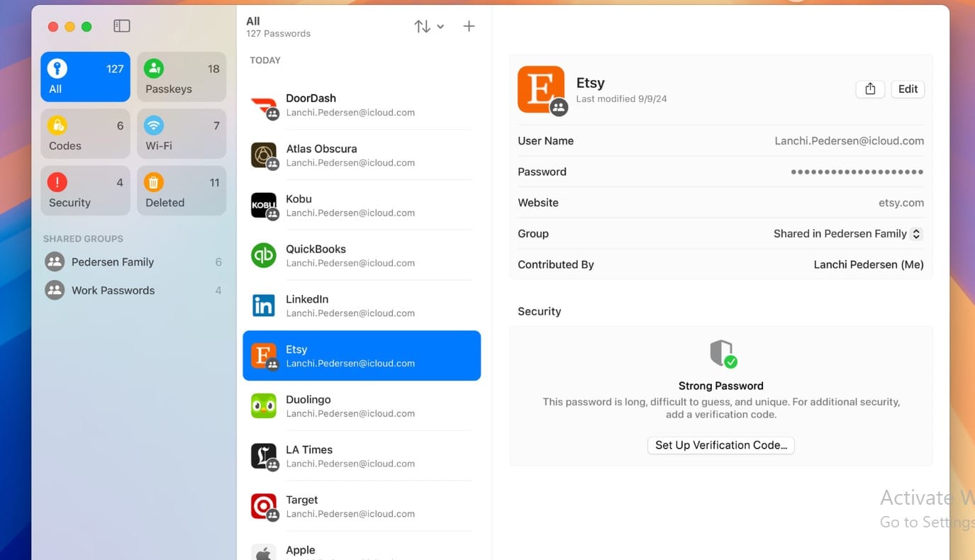Click the QuickBooks logo icon

(x=264, y=255)
